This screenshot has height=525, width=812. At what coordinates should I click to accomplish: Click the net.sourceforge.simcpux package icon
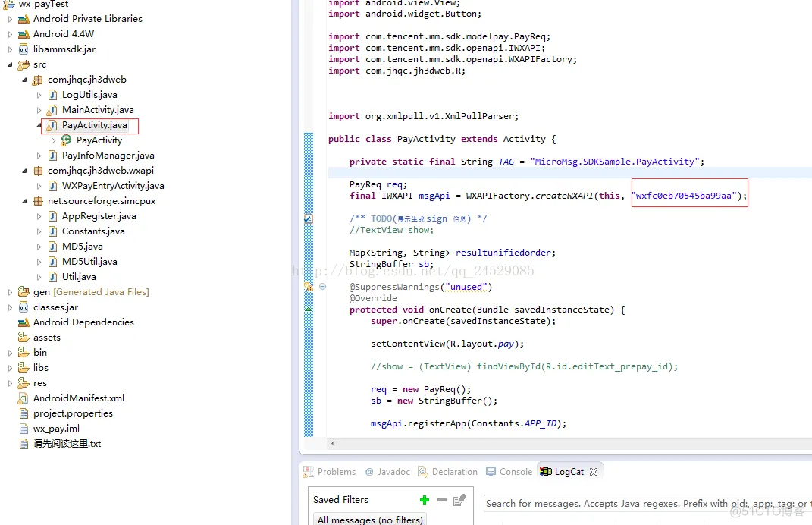click(x=38, y=201)
